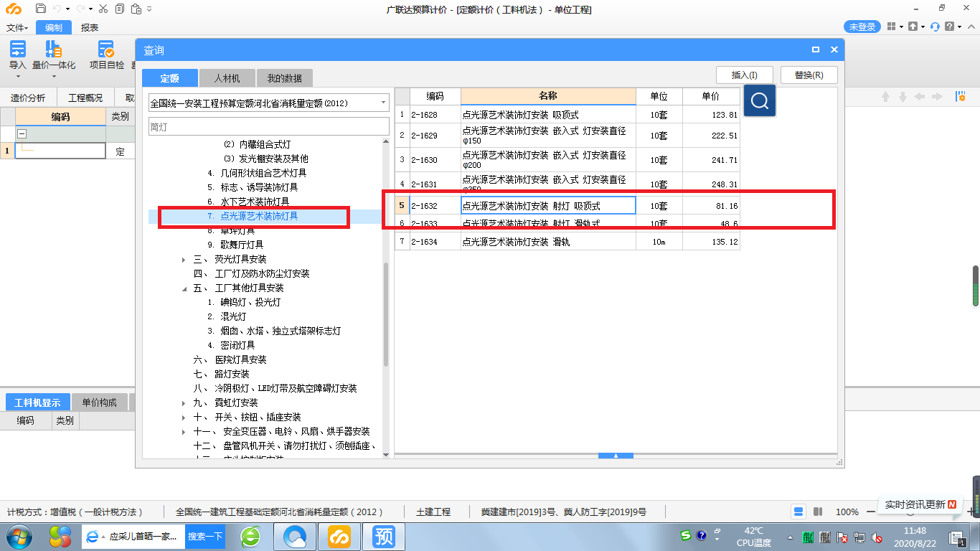Select the 人材机 tab
The image size is (980, 551).
click(x=227, y=77)
